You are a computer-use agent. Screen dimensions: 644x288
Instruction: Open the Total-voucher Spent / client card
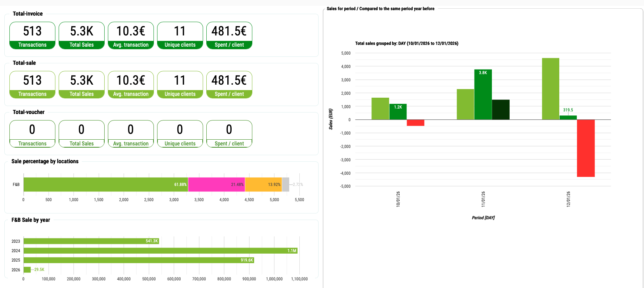coord(229,134)
